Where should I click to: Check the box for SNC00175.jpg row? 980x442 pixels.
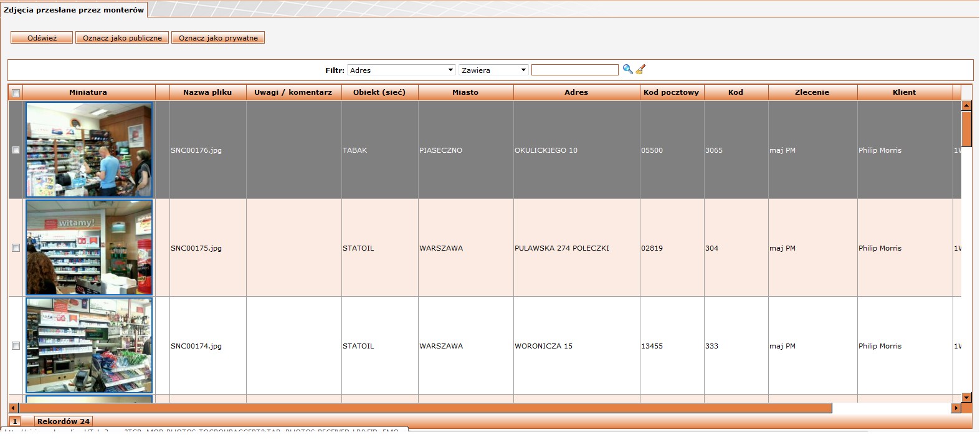16,248
